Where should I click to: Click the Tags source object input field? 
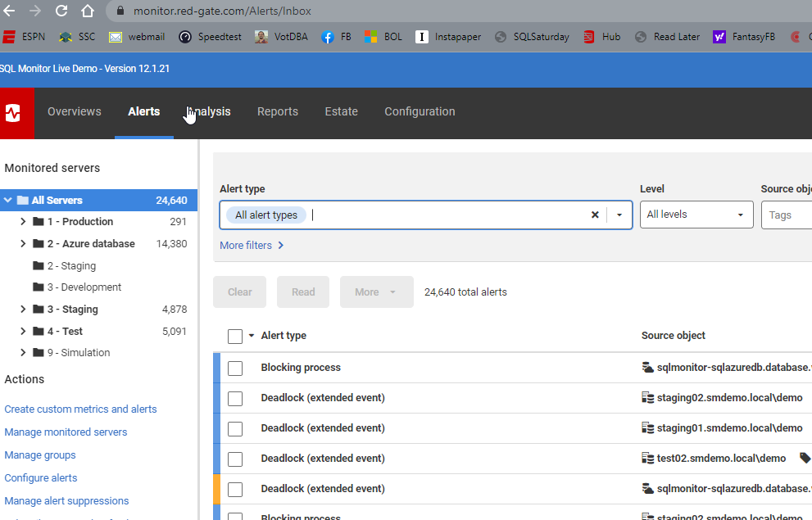(x=787, y=215)
